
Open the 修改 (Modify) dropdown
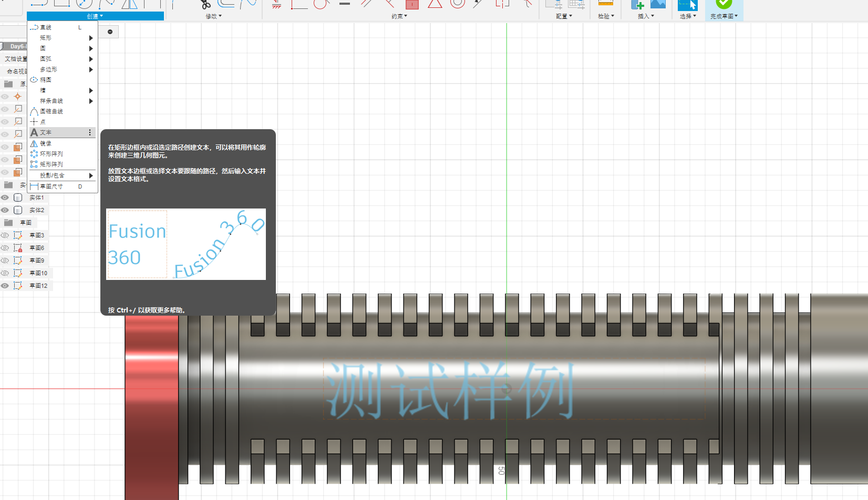(213, 16)
